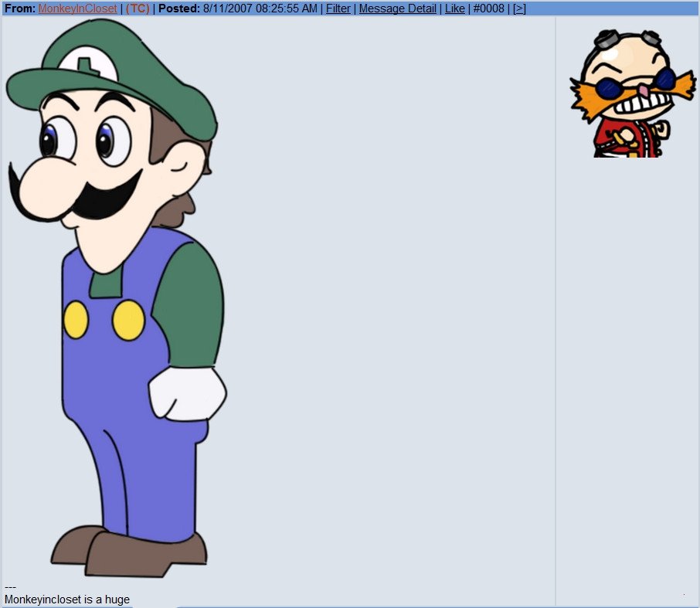Click the posted date 8/11/2007 08:25:55 AM
700x608 pixels.
(x=260, y=8)
